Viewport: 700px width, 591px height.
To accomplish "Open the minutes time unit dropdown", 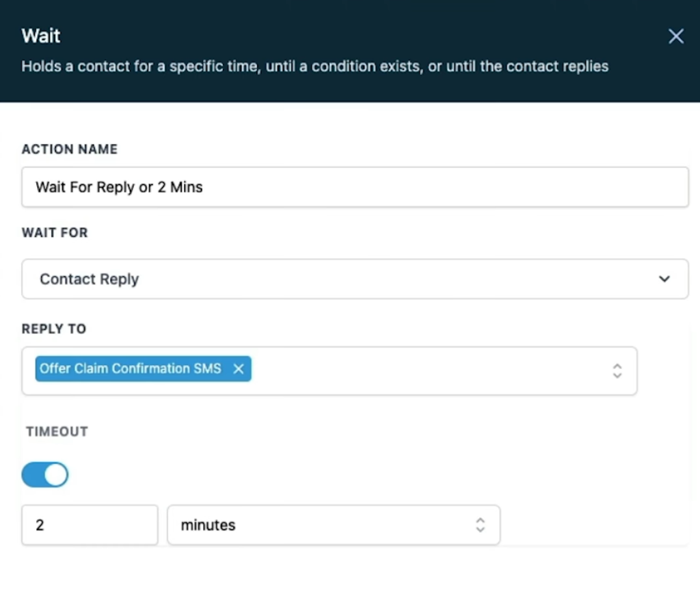I will click(334, 525).
